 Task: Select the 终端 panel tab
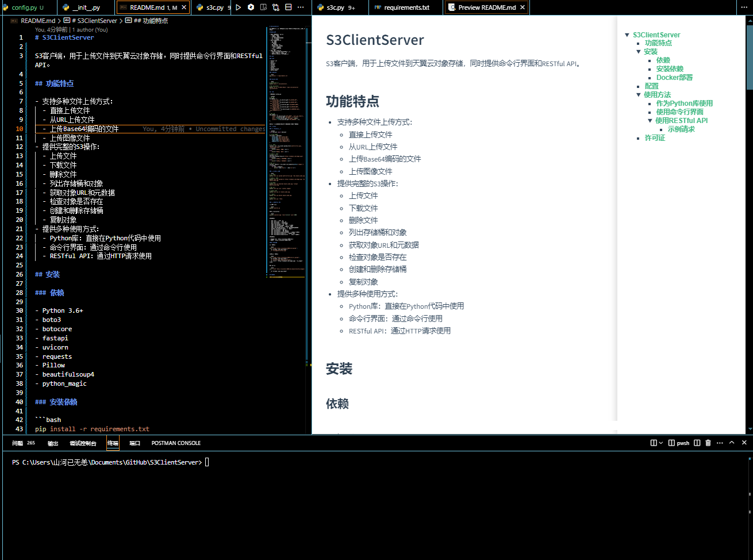[113, 443]
